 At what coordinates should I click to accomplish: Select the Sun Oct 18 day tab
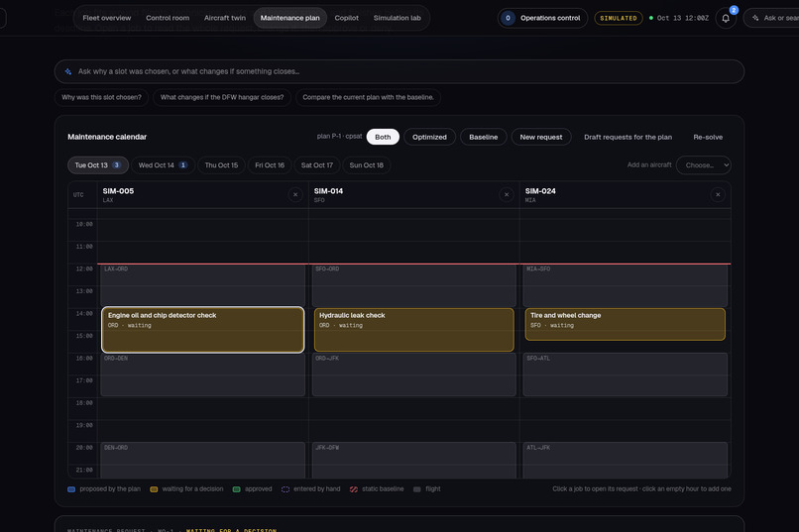tap(367, 164)
